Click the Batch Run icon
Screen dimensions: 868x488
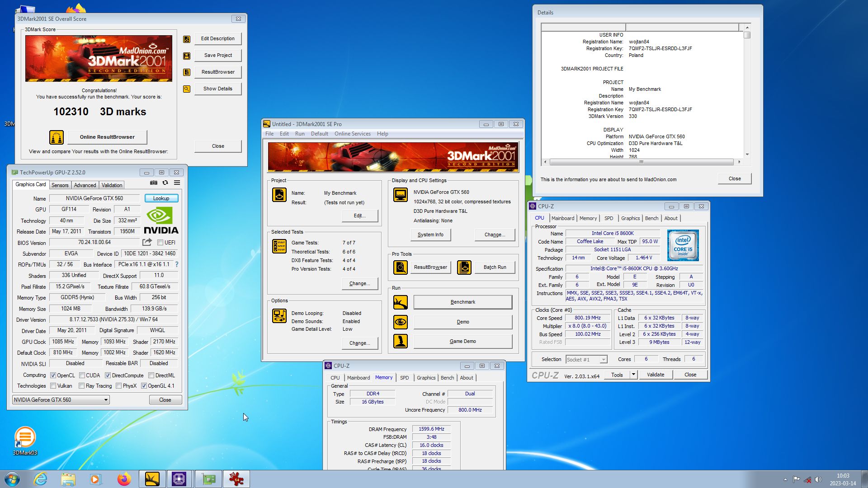[x=464, y=267]
